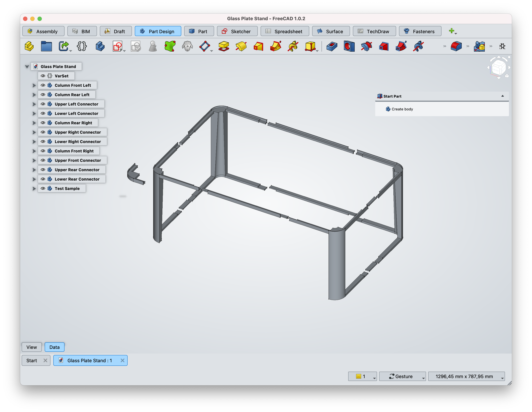Click the Create sketch icon
The height and width of the screenshot is (412, 532).
coord(118,46)
